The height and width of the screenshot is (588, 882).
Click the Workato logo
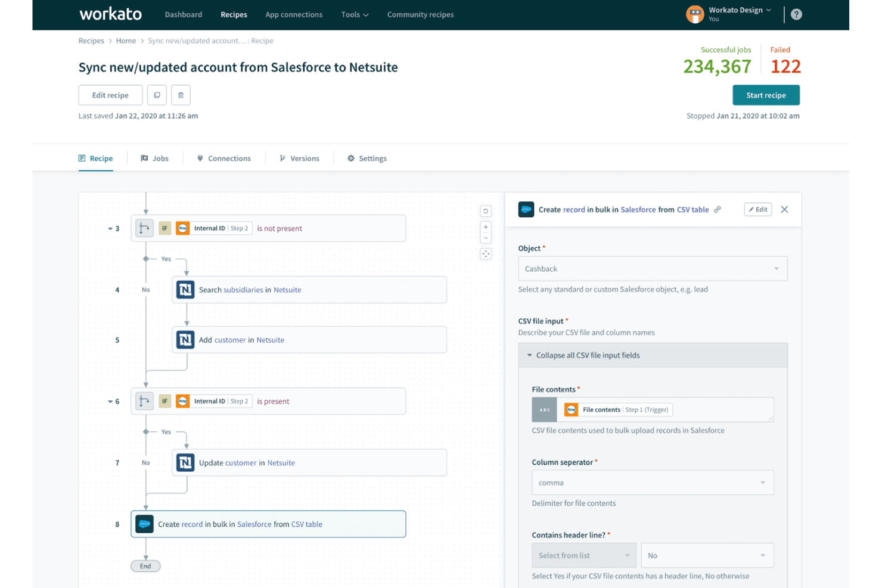click(x=111, y=14)
